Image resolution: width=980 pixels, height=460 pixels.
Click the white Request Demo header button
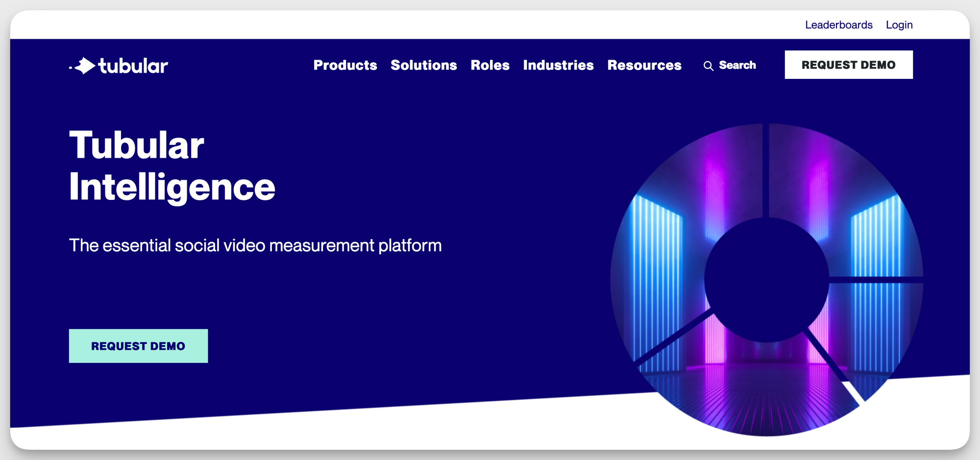click(x=849, y=65)
